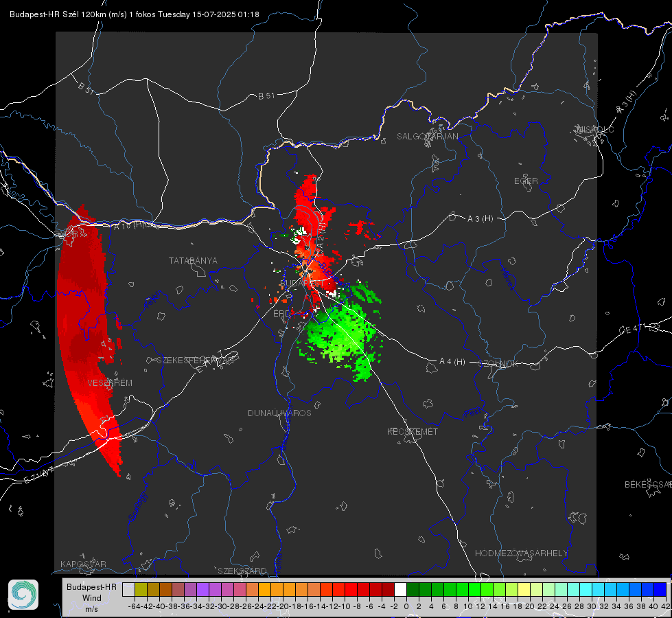Click the TATABÁNYA city label
This screenshot has width=672, height=618.
[193, 260]
